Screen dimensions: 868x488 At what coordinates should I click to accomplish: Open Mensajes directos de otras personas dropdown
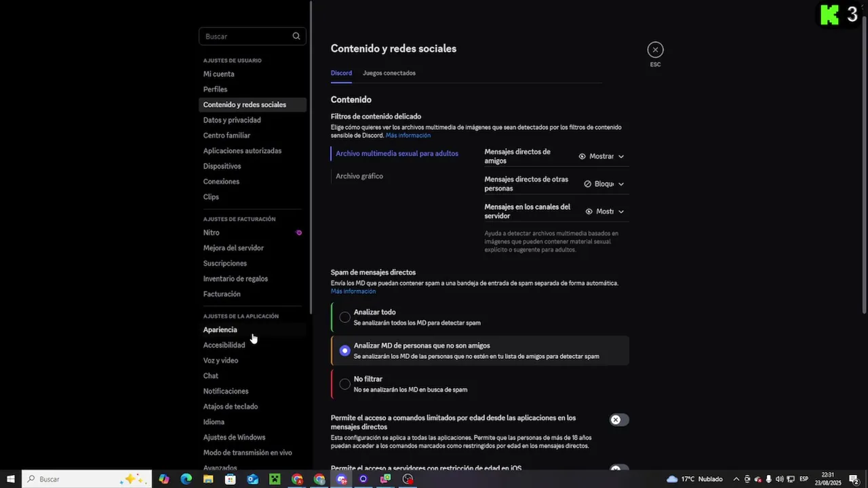(604, 184)
